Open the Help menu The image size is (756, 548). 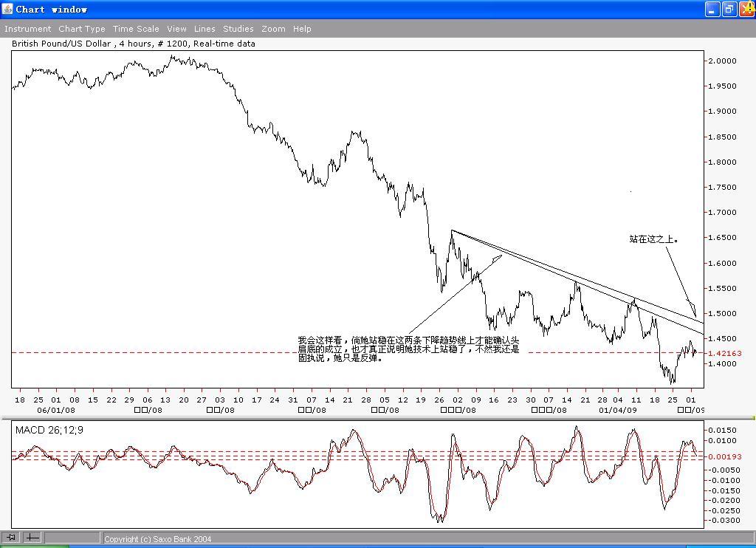point(302,29)
